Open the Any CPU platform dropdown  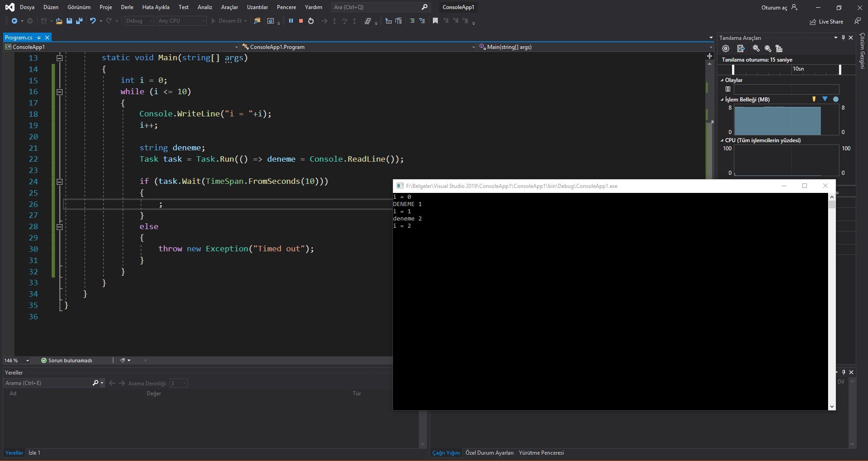tap(181, 21)
